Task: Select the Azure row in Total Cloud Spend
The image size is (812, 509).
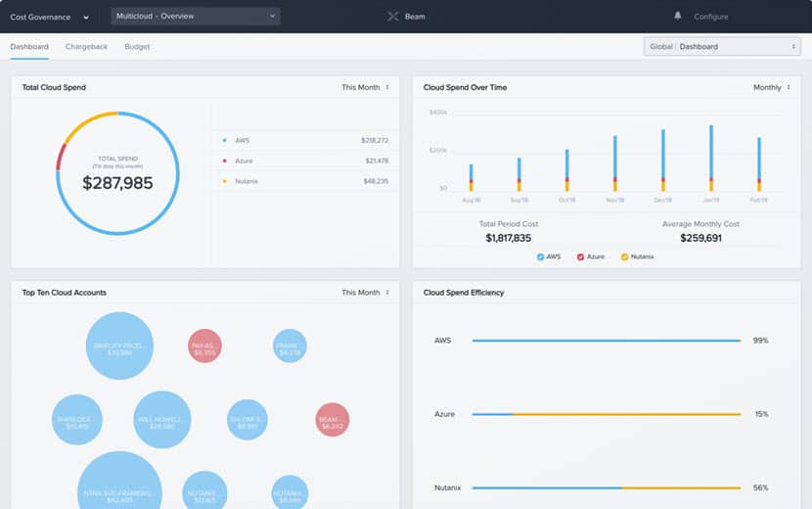Action: (x=305, y=161)
